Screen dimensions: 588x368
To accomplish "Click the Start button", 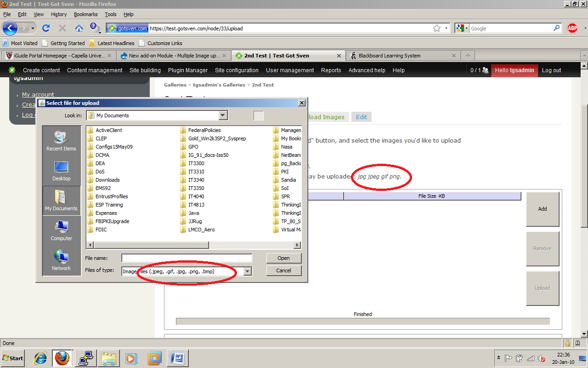I will tap(13, 358).
